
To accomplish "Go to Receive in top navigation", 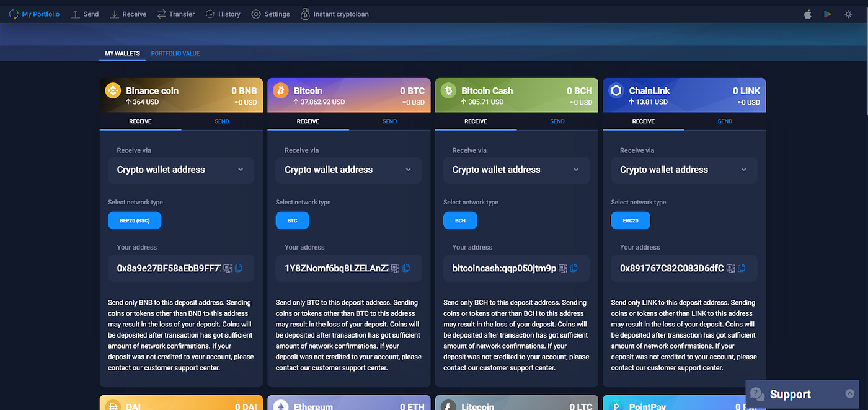I will coord(128,14).
